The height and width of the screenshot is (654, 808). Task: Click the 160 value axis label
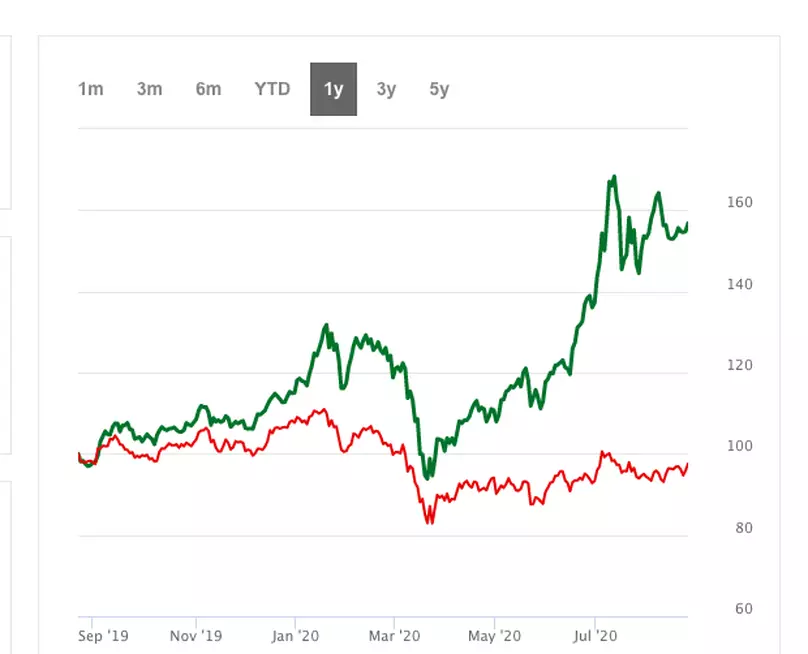[739, 202]
